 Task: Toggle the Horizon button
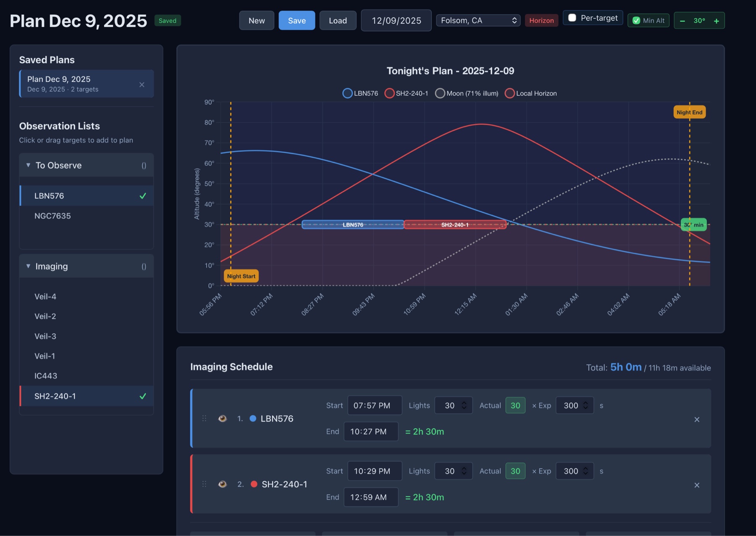click(541, 20)
